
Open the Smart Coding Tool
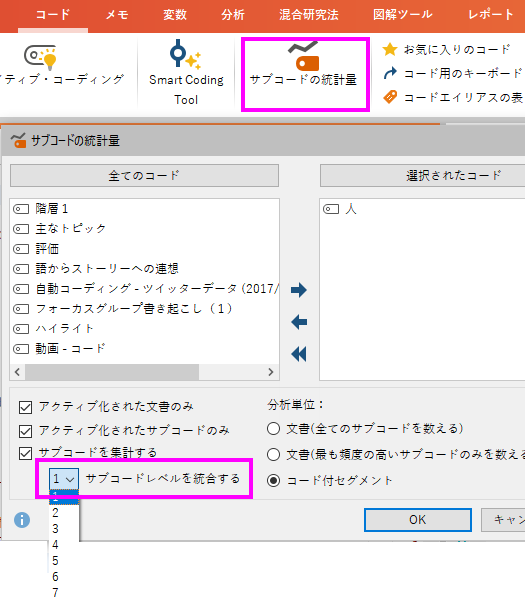tap(186, 72)
